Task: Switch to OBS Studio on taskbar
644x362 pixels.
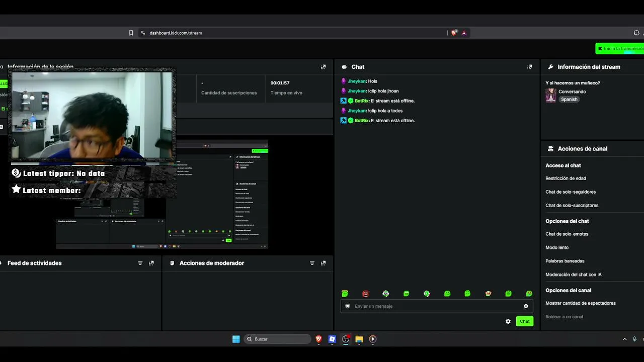Action: click(x=346, y=339)
